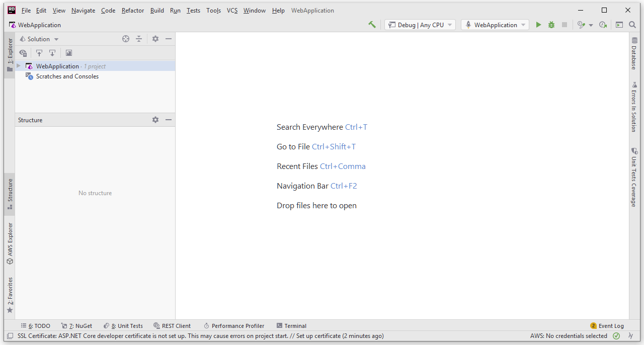Click the grey Stop square icon
644x345 pixels.
tap(565, 25)
